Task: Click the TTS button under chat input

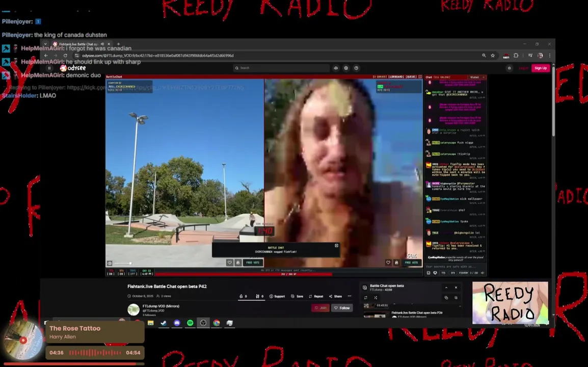Action: 443,273
